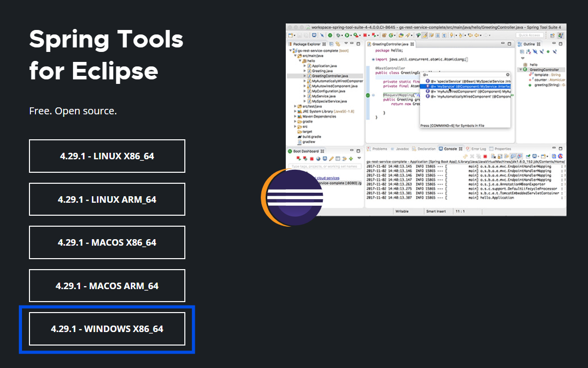Download 4.29.1 - LINUX ARM_64 build

point(107,199)
